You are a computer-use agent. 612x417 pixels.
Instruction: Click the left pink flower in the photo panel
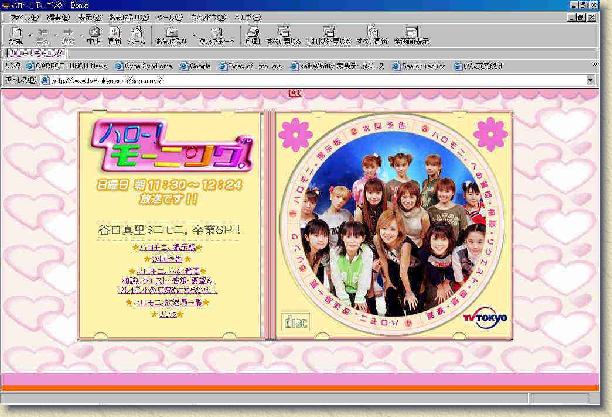[296, 134]
